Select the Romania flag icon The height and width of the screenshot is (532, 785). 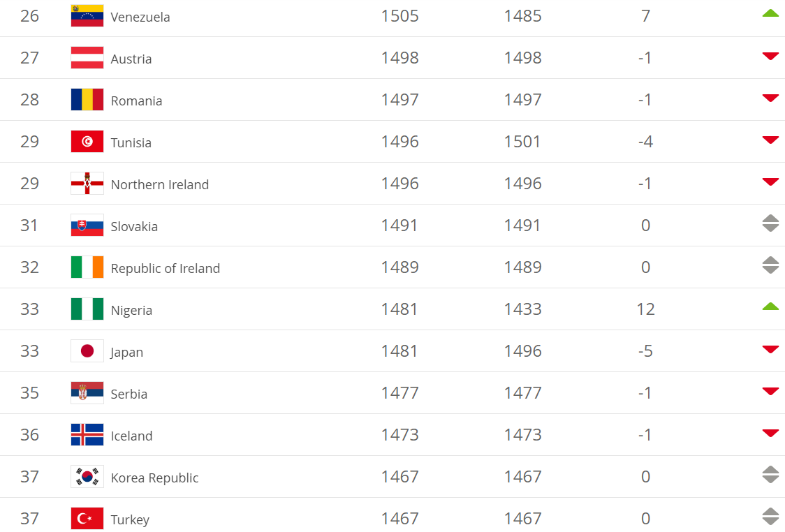[x=87, y=100]
